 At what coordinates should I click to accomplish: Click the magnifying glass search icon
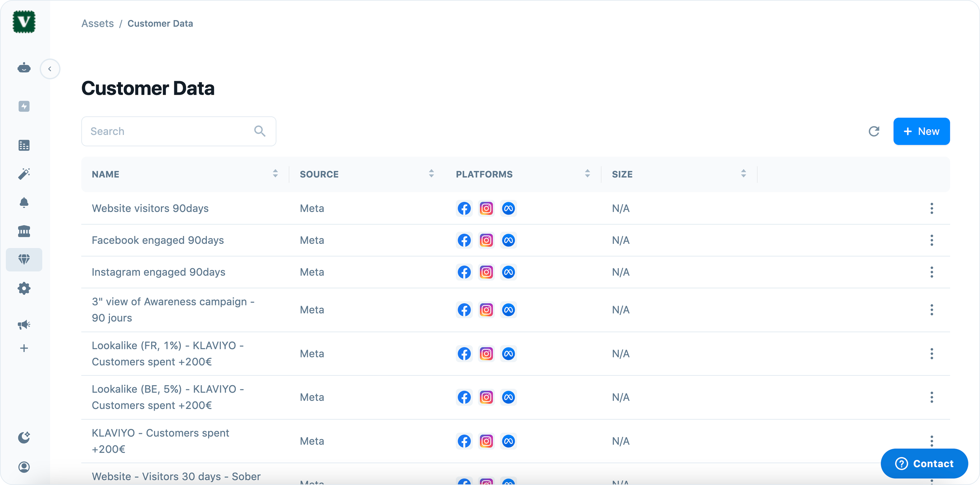tap(260, 131)
